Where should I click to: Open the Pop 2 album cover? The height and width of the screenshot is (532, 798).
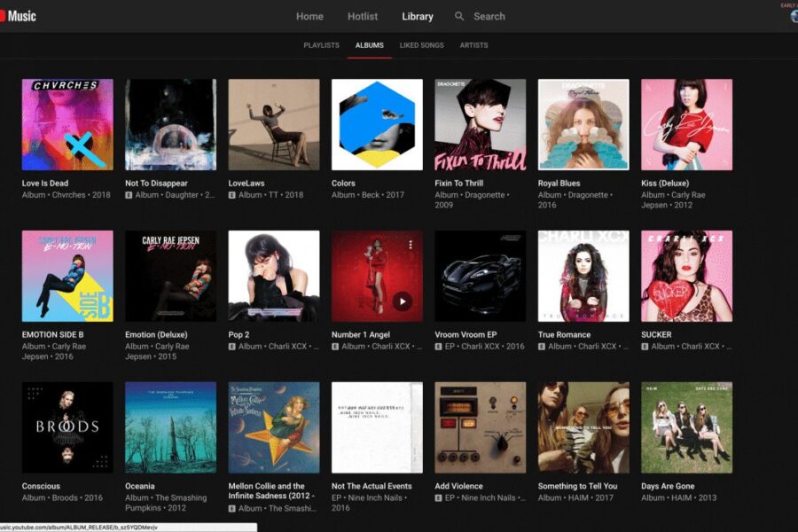[274, 276]
